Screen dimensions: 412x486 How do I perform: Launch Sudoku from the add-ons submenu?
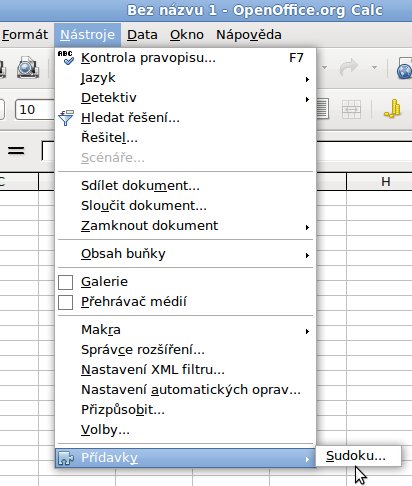tap(358, 456)
